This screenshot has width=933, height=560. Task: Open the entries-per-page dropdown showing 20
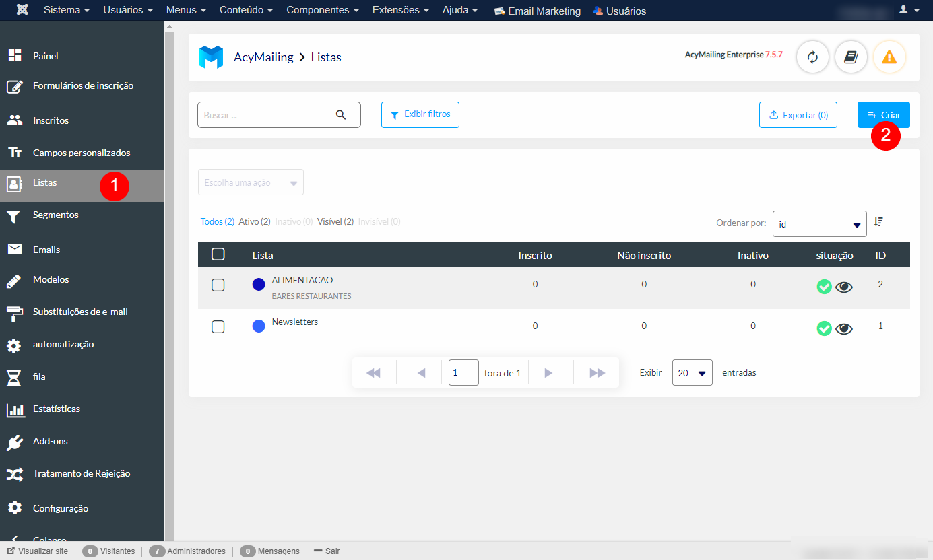(692, 373)
